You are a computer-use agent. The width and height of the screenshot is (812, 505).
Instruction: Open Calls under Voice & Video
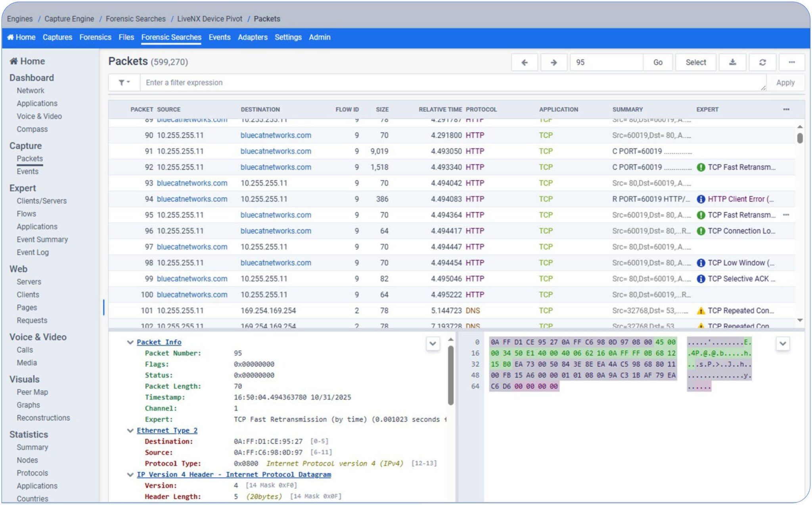(x=25, y=350)
